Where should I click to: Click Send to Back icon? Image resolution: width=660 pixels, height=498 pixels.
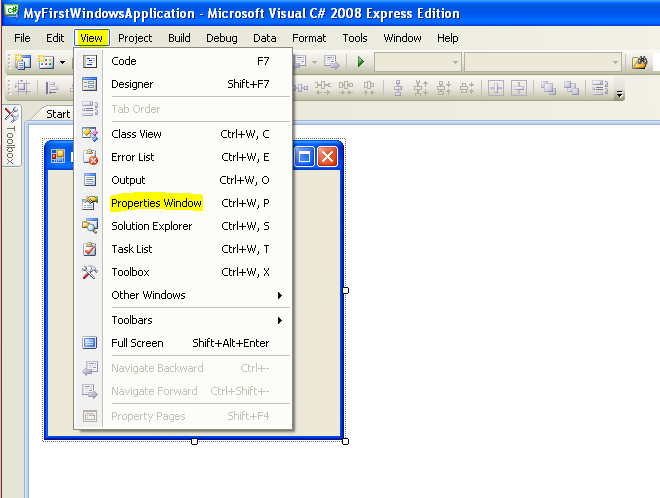(x=571, y=88)
